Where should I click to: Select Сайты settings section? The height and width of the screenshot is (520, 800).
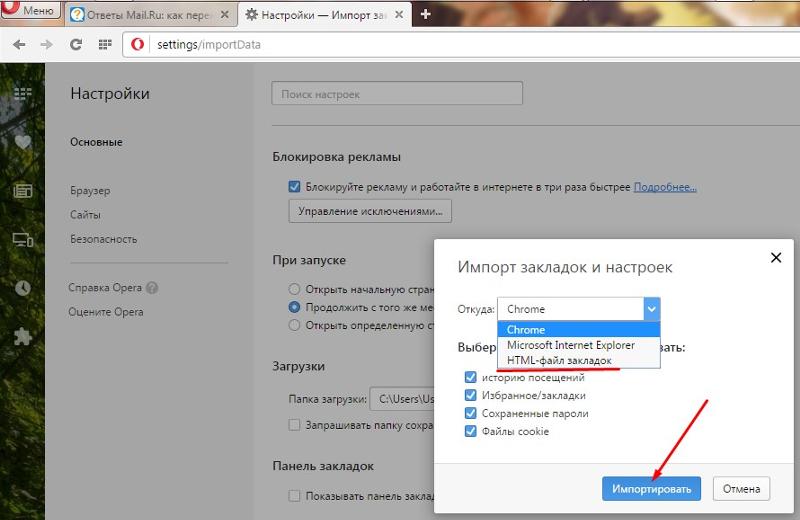85,215
